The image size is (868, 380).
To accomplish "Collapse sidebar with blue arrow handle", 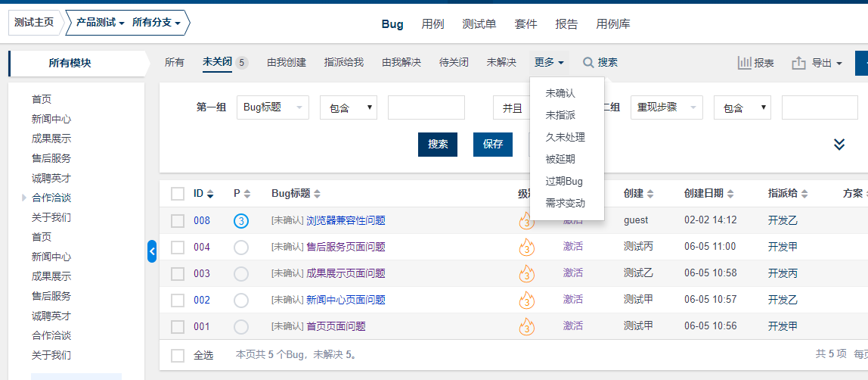I will 152,251.
